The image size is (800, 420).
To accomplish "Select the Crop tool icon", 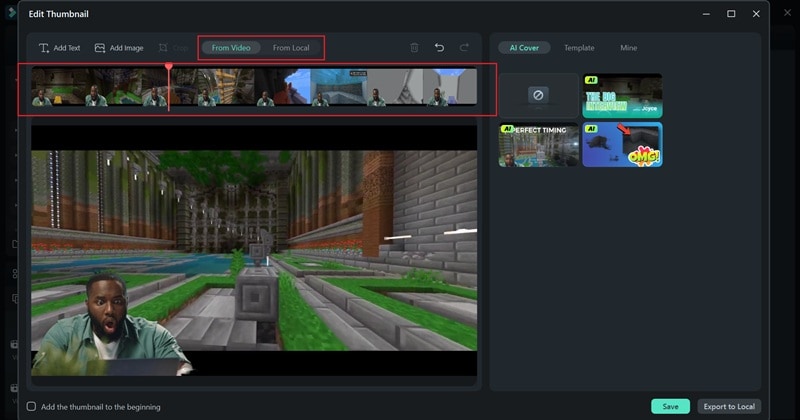I will pos(163,48).
